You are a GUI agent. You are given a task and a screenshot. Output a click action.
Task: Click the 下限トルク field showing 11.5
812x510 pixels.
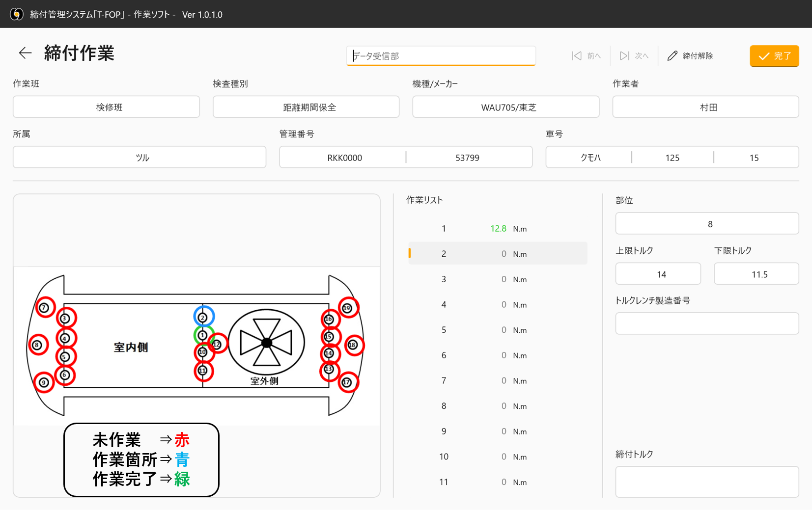[756, 273]
